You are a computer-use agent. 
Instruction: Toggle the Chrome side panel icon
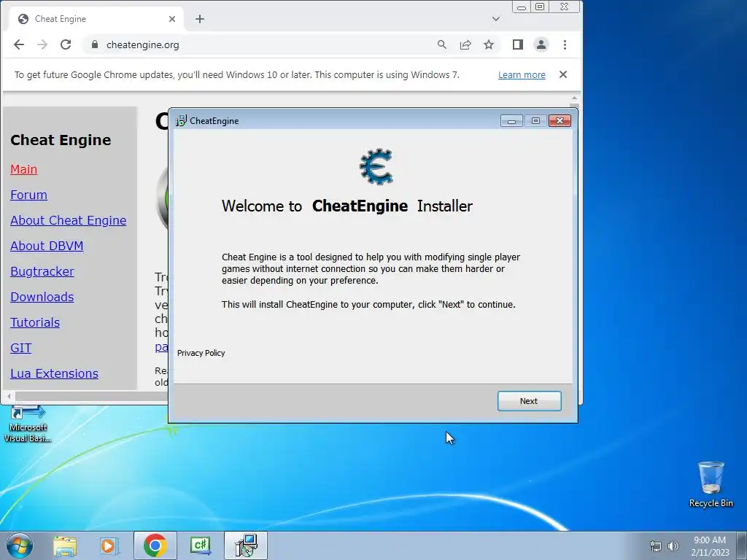point(518,44)
